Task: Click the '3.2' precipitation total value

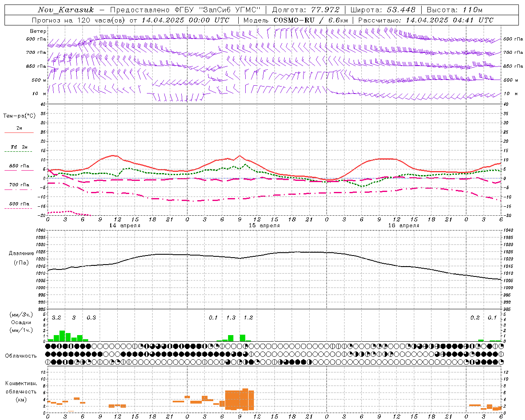Action: [x=56, y=318]
